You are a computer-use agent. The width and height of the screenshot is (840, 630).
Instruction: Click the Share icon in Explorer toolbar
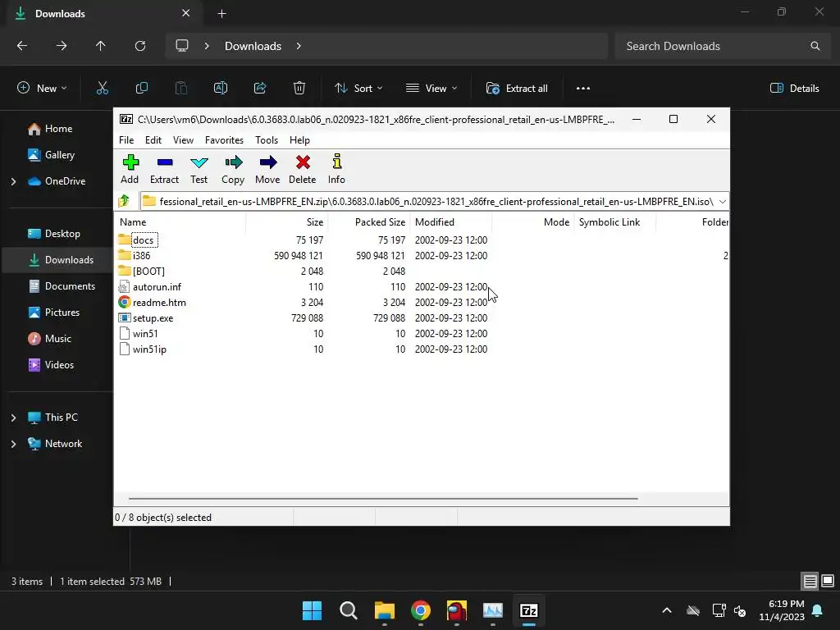click(260, 89)
